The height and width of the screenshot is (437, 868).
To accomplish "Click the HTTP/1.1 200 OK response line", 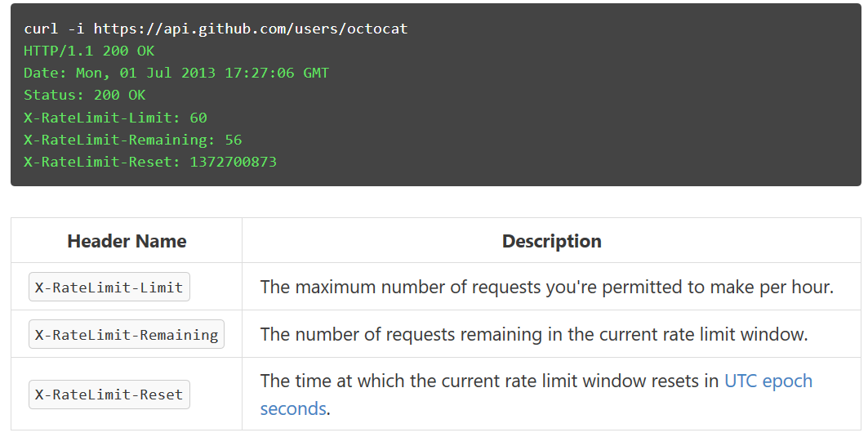I will click(x=89, y=51).
